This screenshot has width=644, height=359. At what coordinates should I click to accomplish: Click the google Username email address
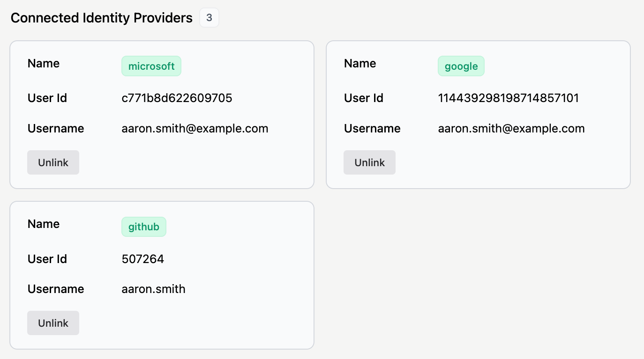[x=511, y=128]
